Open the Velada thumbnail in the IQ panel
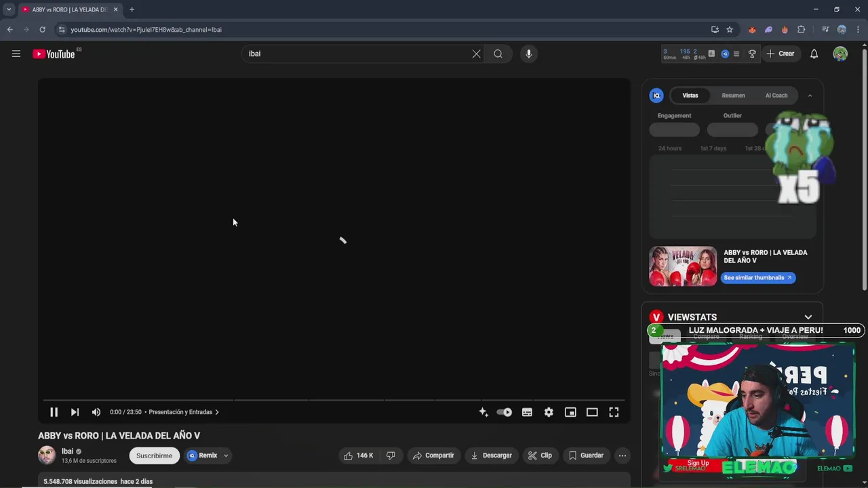Screen dimensions: 868x488 tap(683, 266)
